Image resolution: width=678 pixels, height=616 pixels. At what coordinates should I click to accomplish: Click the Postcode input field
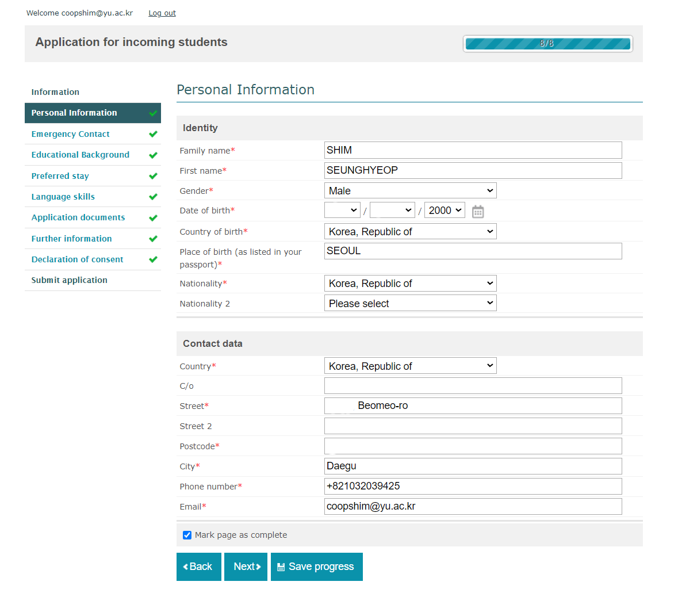coord(473,446)
